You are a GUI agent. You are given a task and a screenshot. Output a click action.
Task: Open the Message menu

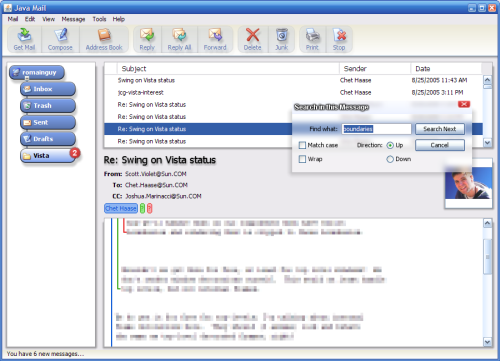click(73, 19)
